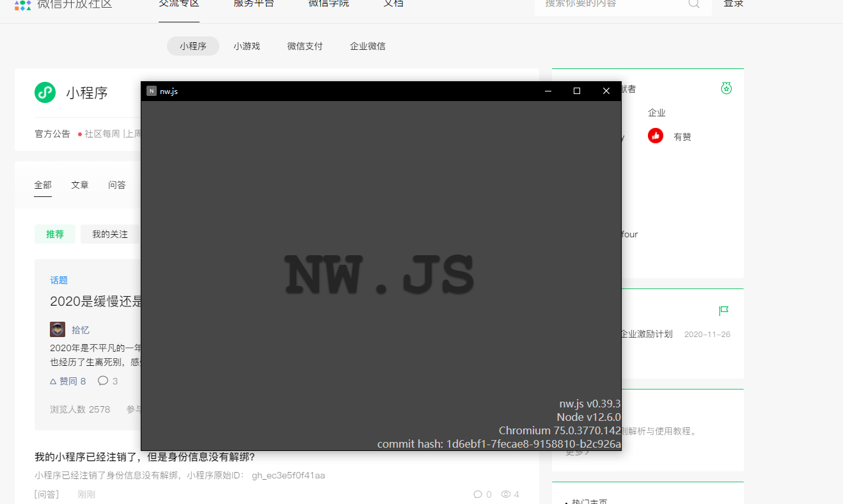Click the 浏览人数 2578 text
Screen dimensions: 843x504
[x=80, y=409]
